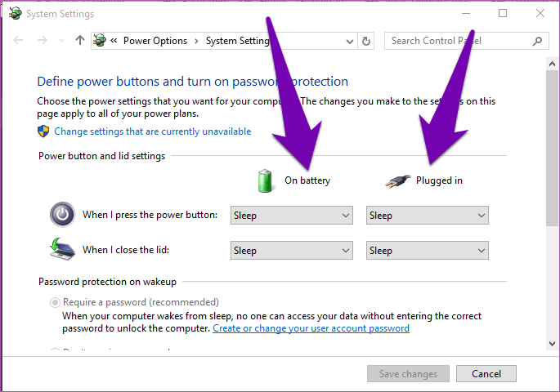The image size is (560, 392).
Task: Open Create or change your user account password
Action: pyautogui.click(x=311, y=328)
